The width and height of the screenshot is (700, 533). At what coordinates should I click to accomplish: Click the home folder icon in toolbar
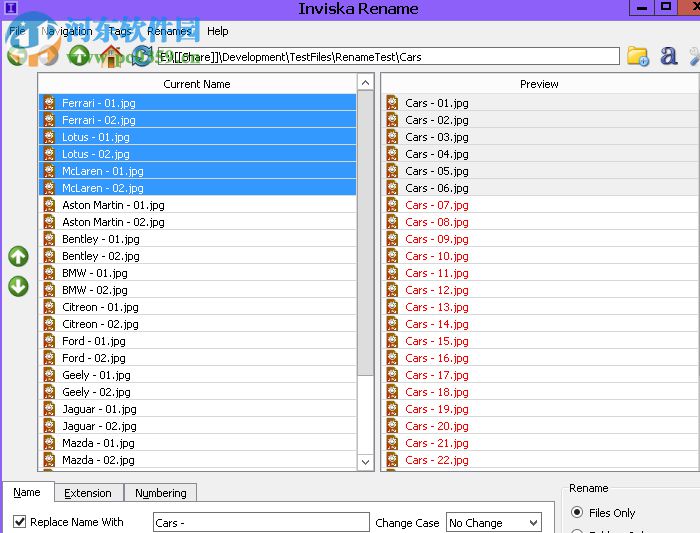[111, 56]
